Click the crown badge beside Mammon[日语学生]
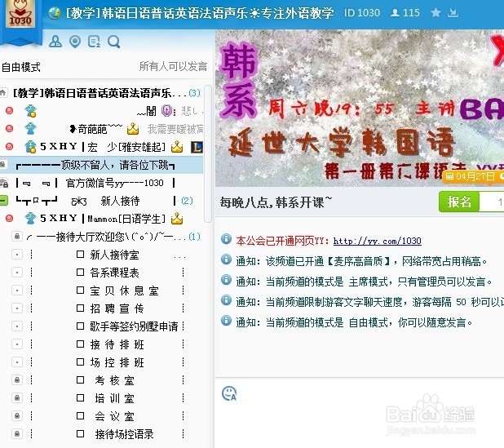The width and height of the screenshot is (504, 448). point(177,219)
